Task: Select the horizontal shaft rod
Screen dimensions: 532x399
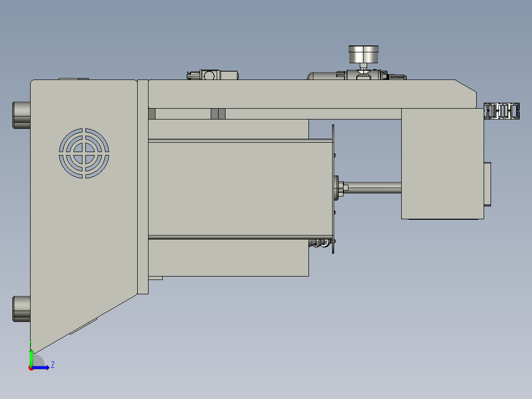Action: click(x=374, y=188)
